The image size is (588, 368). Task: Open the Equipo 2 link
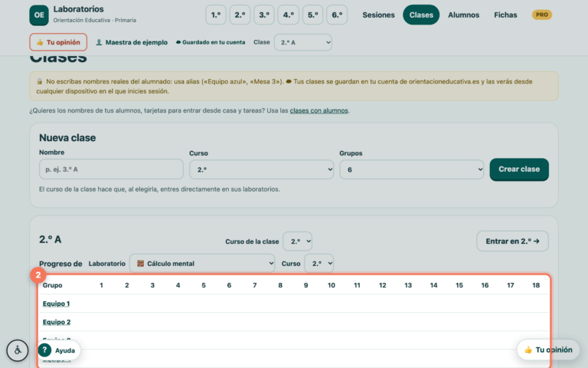point(57,322)
